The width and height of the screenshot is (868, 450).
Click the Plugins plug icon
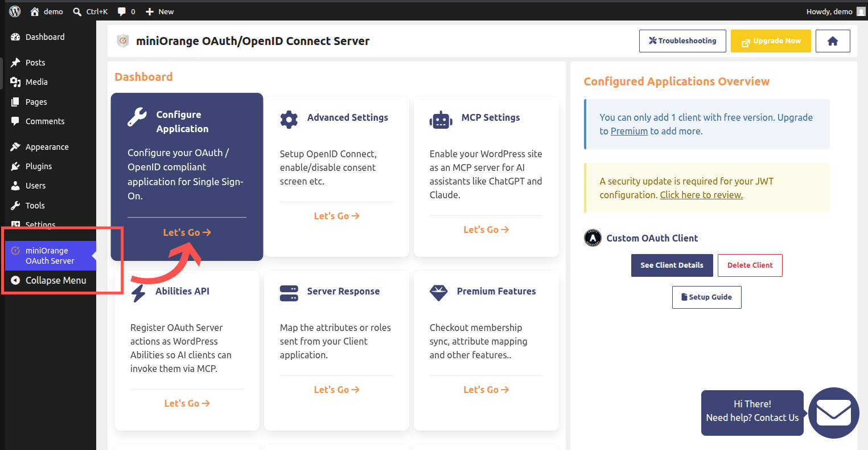point(15,166)
